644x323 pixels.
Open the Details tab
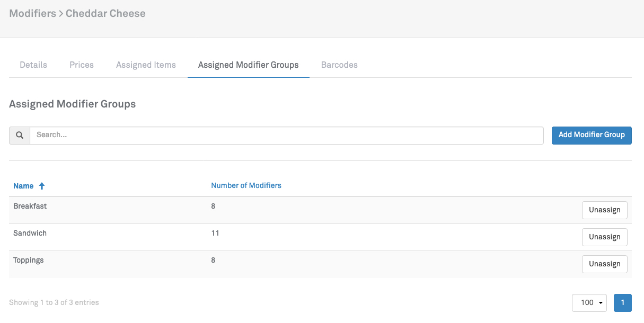click(x=33, y=65)
